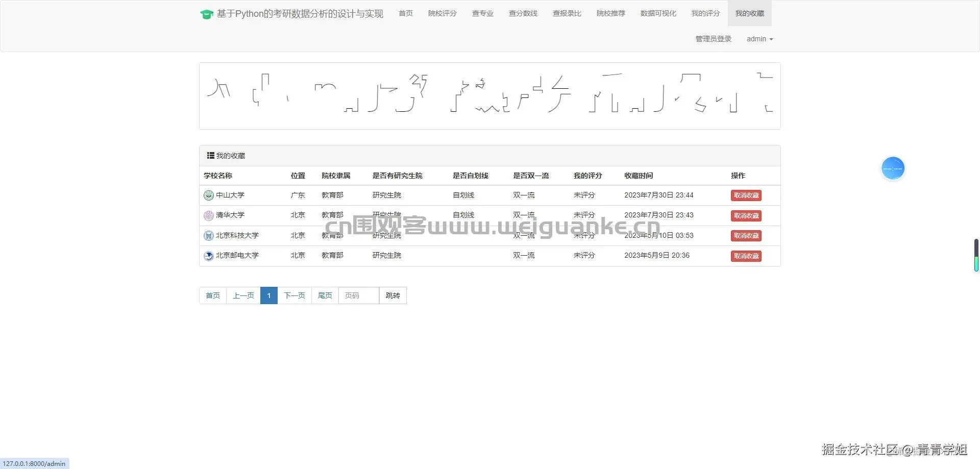The width and height of the screenshot is (980, 469).
Task: Cancel favorite for 清华大学
Action: pyautogui.click(x=746, y=216)
